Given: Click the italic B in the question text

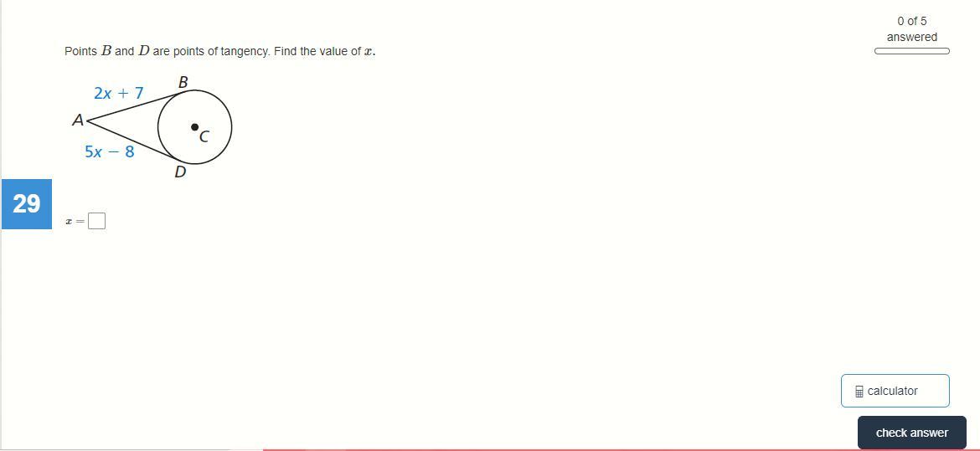Looking at the screenshot, I should 106,51.
